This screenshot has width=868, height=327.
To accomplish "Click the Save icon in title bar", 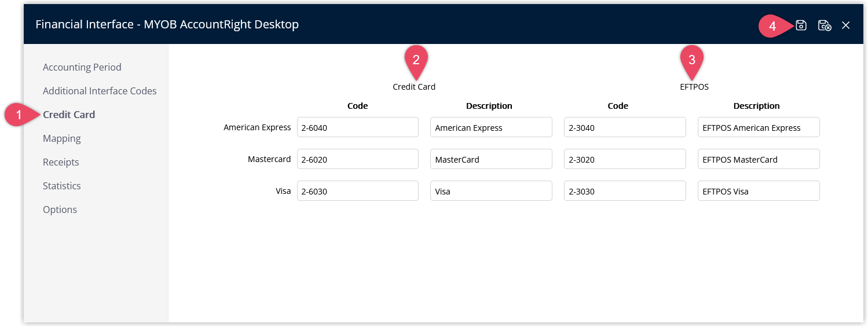I will coord(801,25).
